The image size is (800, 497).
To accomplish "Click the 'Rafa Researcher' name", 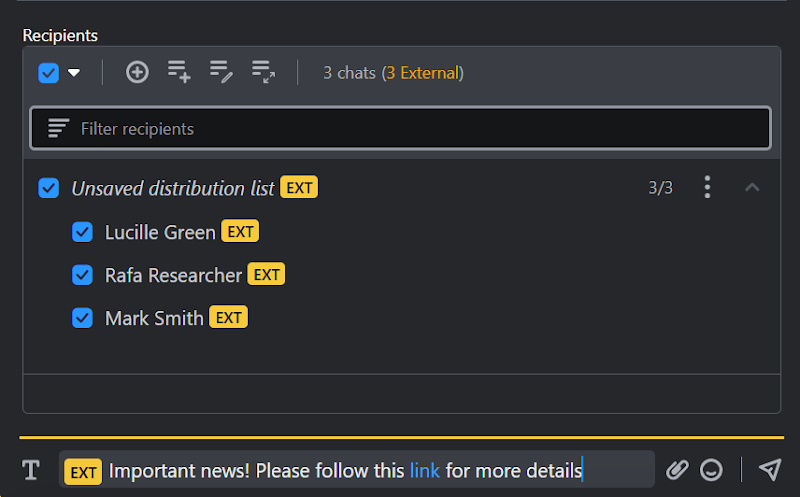I will [173, 275].
